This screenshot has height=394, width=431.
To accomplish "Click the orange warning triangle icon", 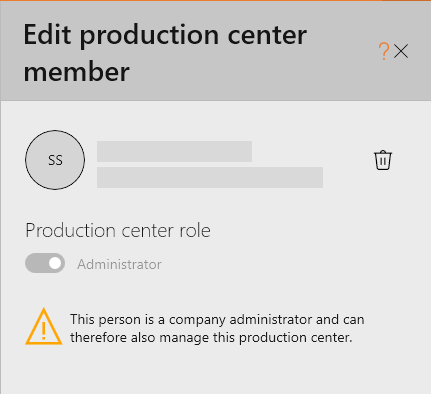I will point(43,327).
